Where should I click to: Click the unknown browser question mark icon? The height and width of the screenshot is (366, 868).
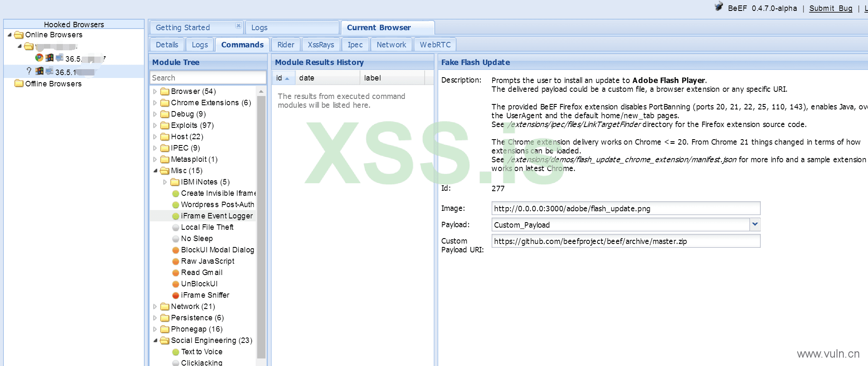click(x=29, y=71)
